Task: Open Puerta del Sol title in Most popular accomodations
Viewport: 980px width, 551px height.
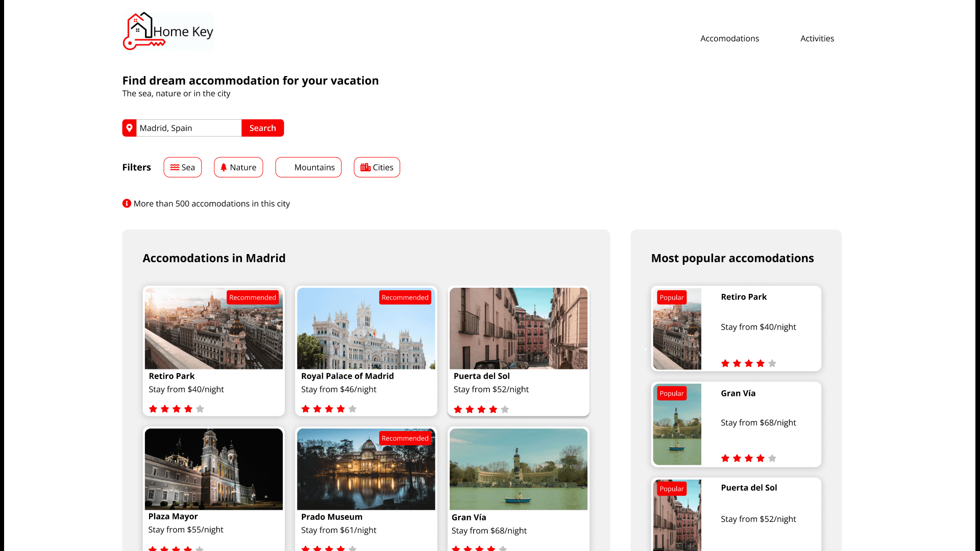Action: pyautogui.click(x=749, y=488)
